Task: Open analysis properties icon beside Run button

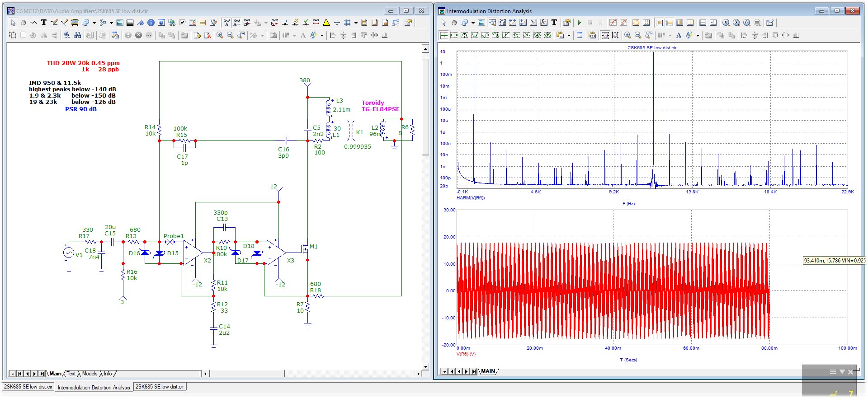Action: pyautogui.click(x=567, y=23)
